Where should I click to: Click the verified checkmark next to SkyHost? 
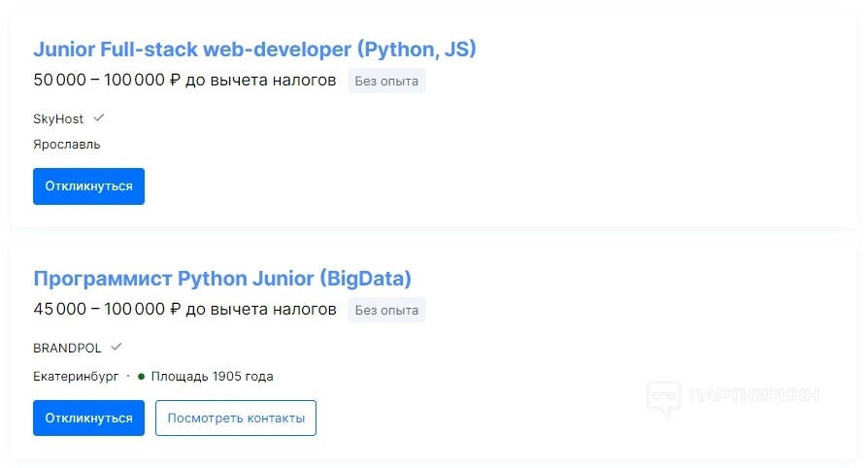point(98,118)
